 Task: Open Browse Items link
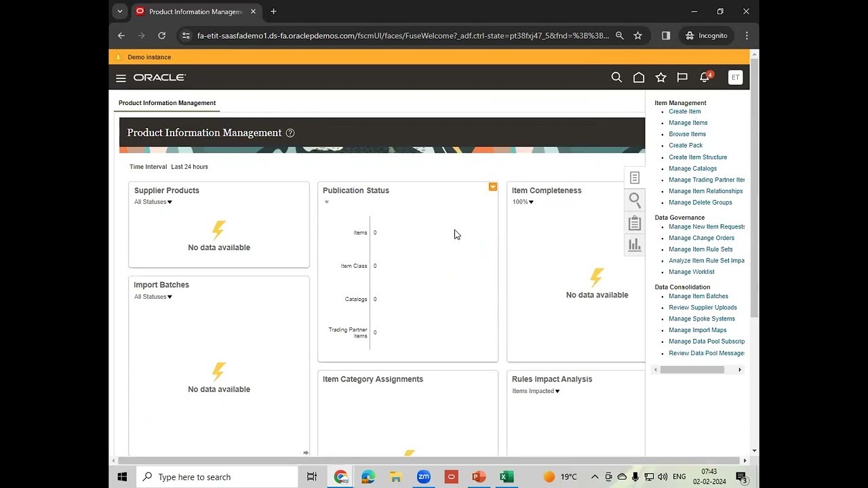pos(688,134)
